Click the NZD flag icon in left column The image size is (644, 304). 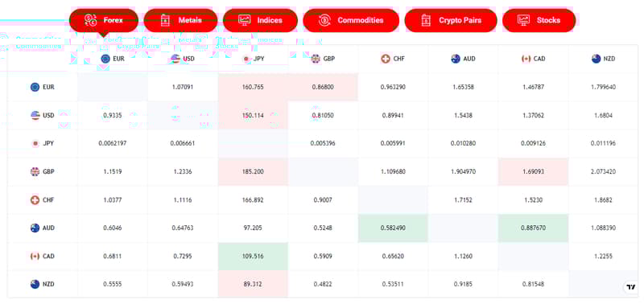(x=35, y=285)
